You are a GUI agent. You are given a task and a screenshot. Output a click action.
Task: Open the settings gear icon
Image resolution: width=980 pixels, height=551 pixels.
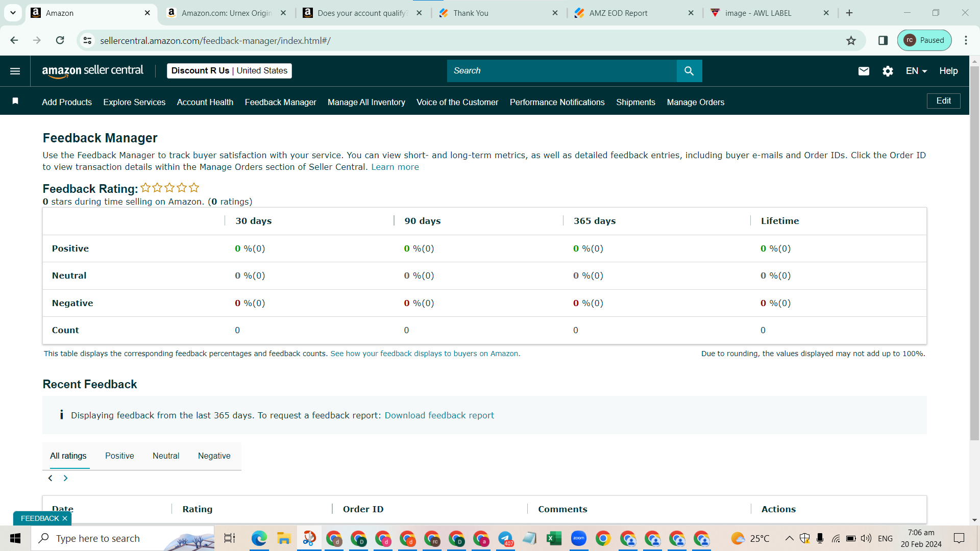pyautogui.click(x=888, y=71)
